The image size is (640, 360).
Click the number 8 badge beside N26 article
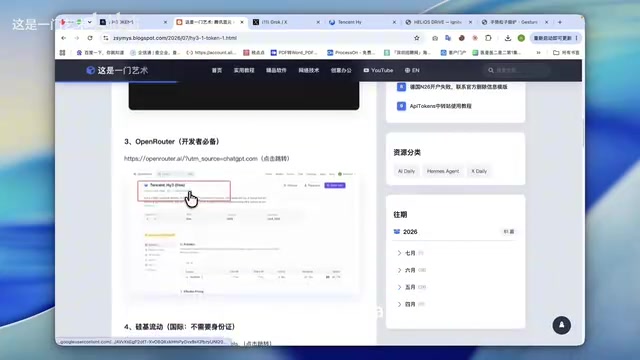pos(401,87)
